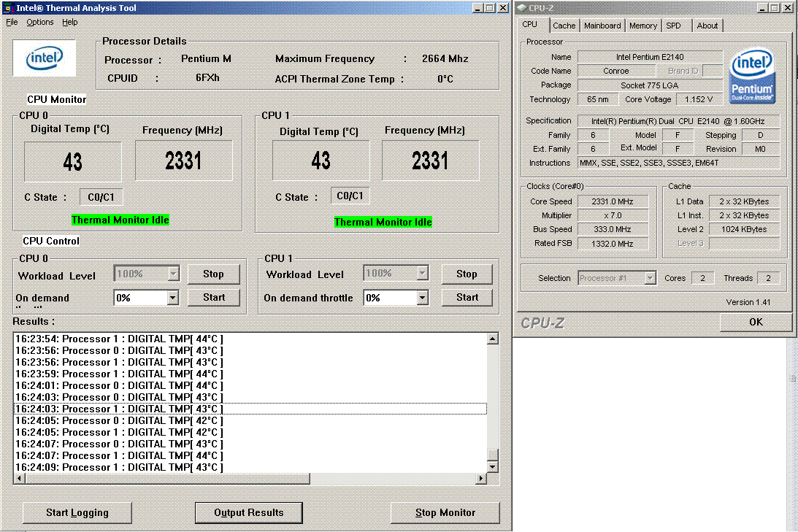Click Stop for CPU 0 workload
This screenshot has height=532, width=798.
pyautogui.click(x=214, y=274)
